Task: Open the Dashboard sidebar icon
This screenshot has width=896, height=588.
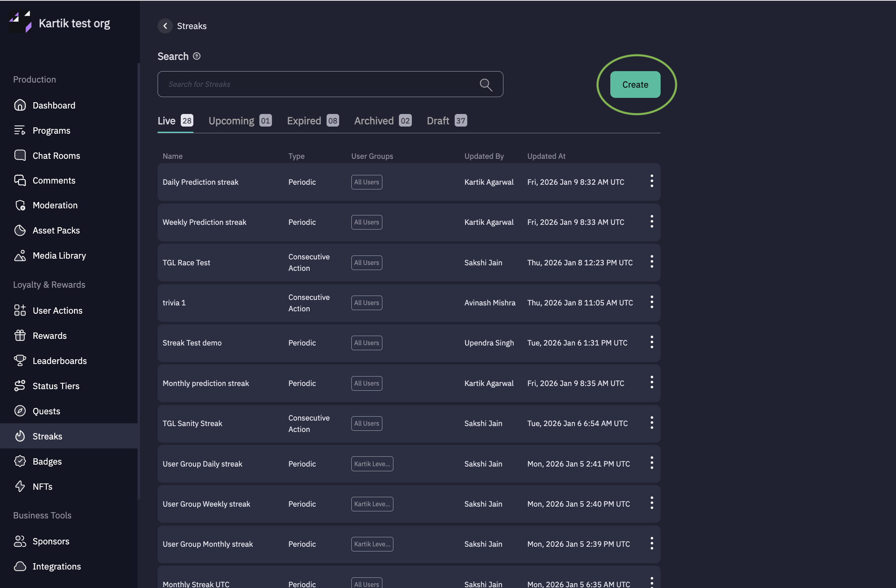Action: [x=20, y=105]
